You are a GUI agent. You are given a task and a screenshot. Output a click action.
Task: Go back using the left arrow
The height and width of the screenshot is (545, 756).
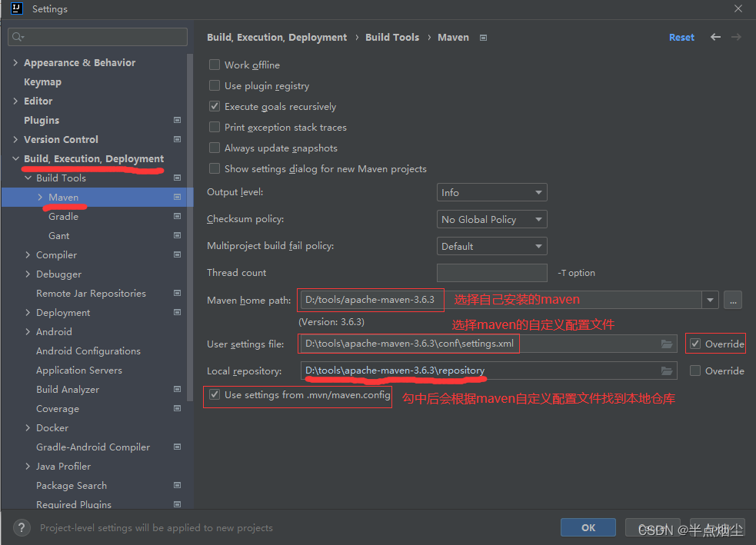(715, 37)
